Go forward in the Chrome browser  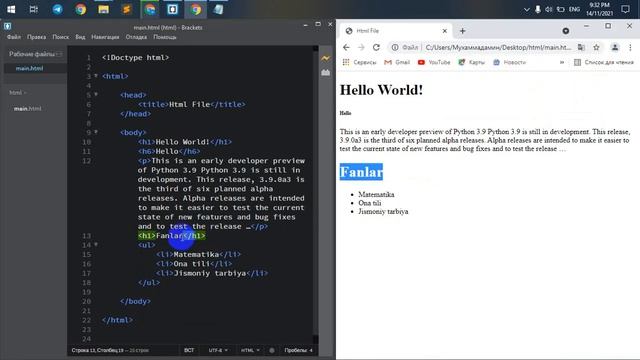[361, 47]
